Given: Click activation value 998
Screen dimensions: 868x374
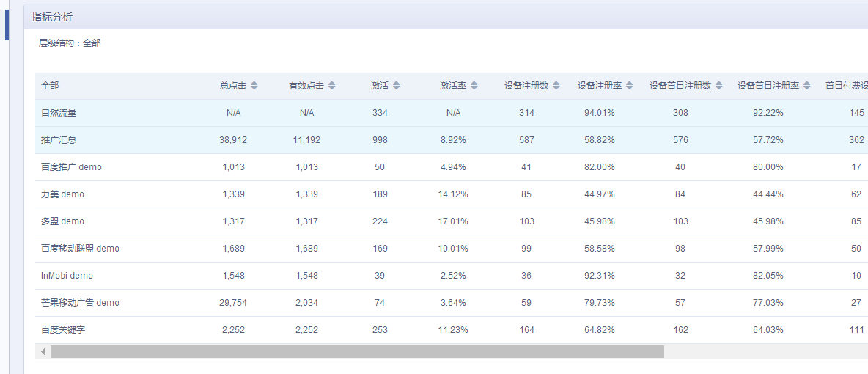Looking at the screenshot, I should [x=380, y=140].
